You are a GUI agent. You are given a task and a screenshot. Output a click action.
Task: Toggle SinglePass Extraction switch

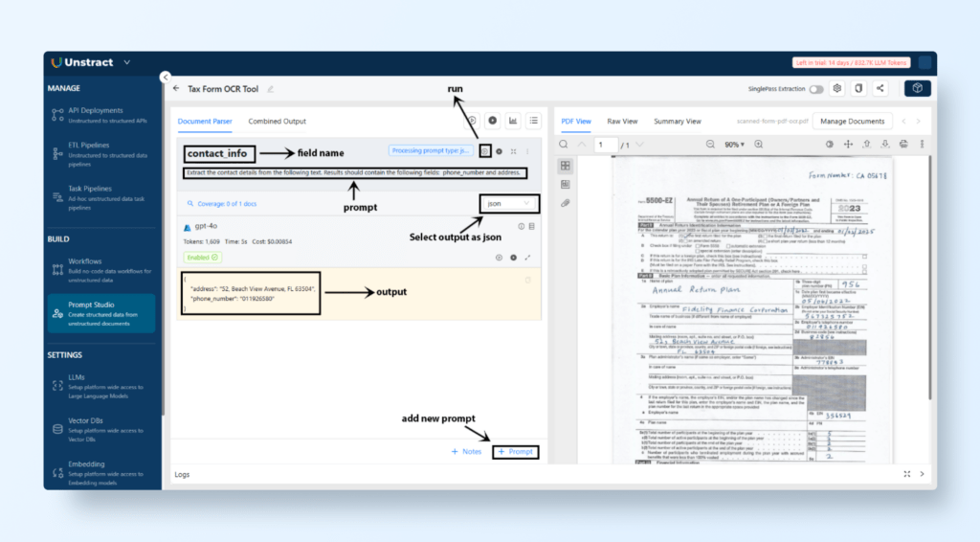pos(815,88)
